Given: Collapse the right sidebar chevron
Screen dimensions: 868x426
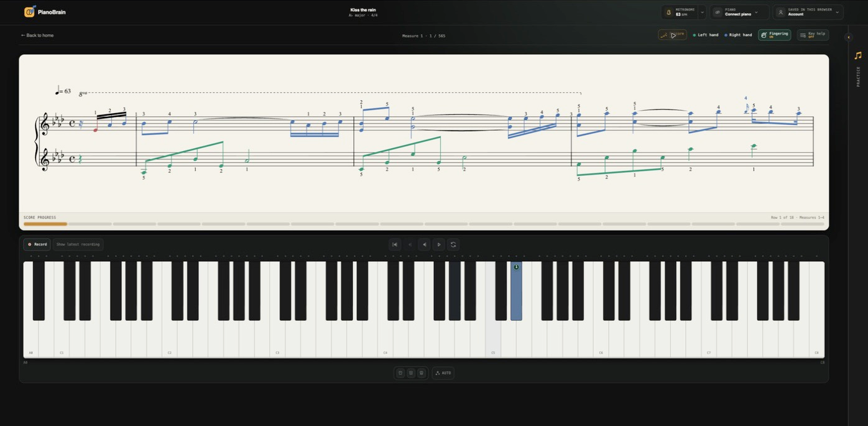Looking at the screenshot, I should pyautogui.click(x=849, y=37).
